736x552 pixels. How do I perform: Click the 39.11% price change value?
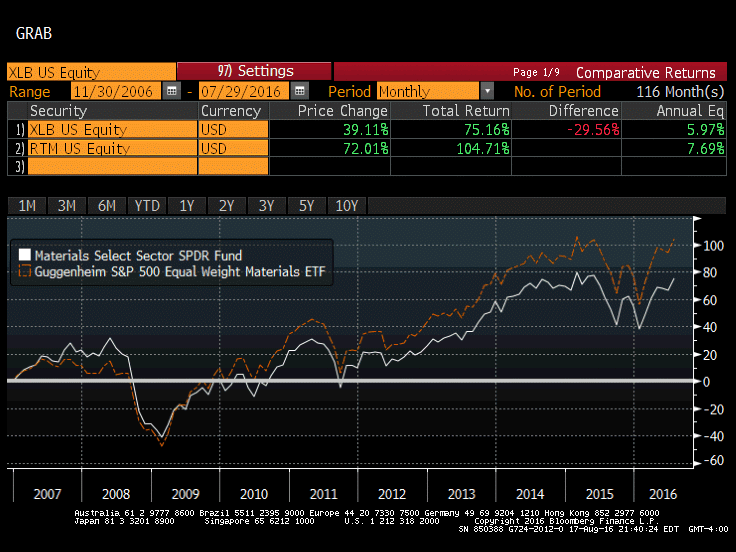pos(366,130)
